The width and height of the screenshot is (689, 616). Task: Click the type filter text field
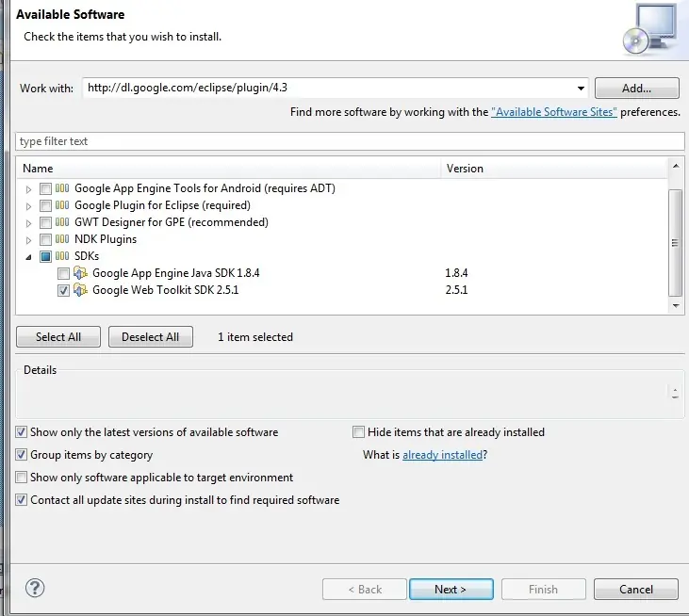[x=350, y=141]
